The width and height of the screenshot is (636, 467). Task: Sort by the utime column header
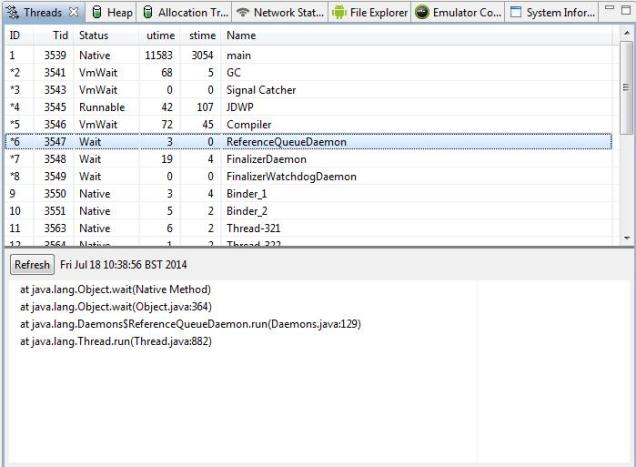tap(160, 36)
